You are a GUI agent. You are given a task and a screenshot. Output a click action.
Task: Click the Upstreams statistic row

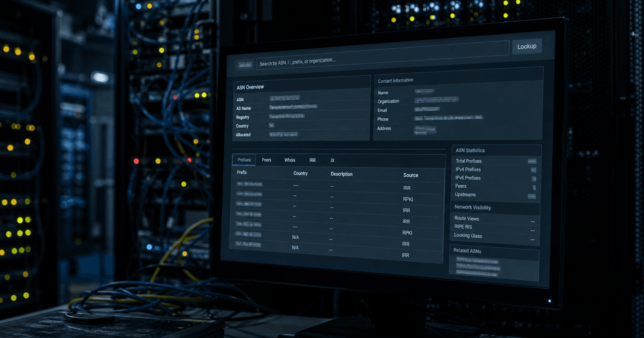tap(496, 195)
